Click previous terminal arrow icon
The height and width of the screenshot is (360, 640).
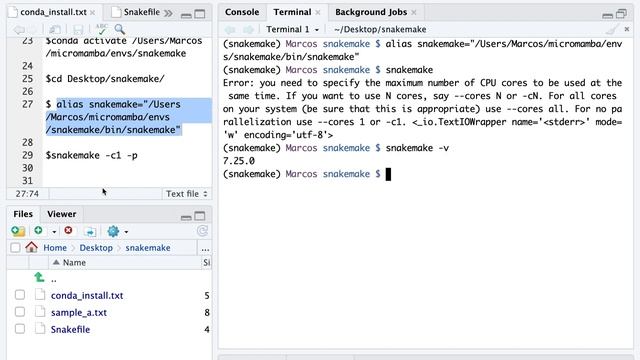(x=231, y=29)
